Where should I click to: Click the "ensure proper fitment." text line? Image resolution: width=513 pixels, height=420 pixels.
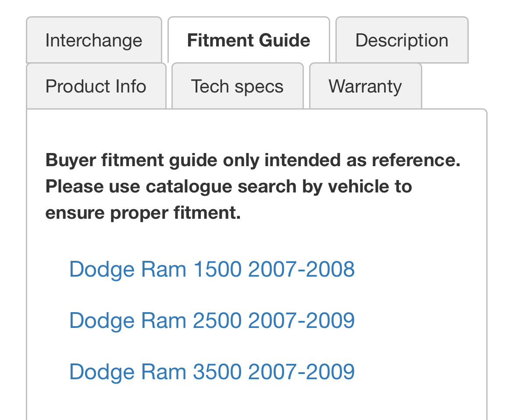coord(143,213)
